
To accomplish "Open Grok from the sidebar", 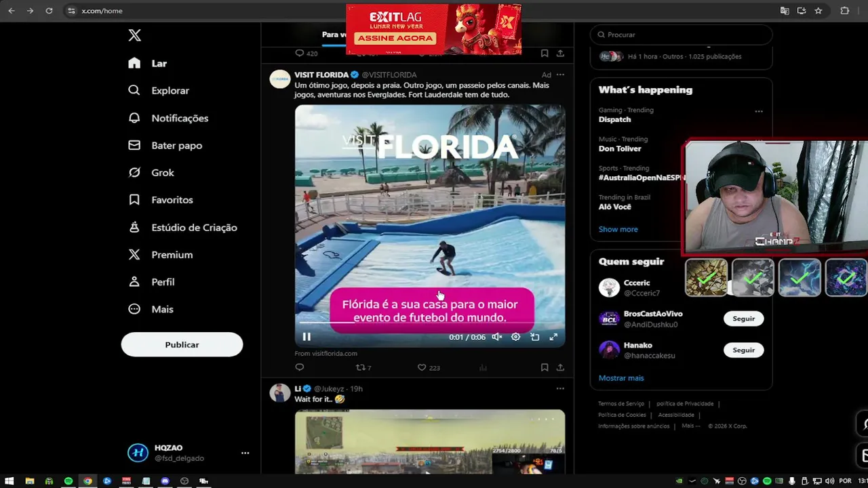I will pyautogui.click(x=151, y=172).
